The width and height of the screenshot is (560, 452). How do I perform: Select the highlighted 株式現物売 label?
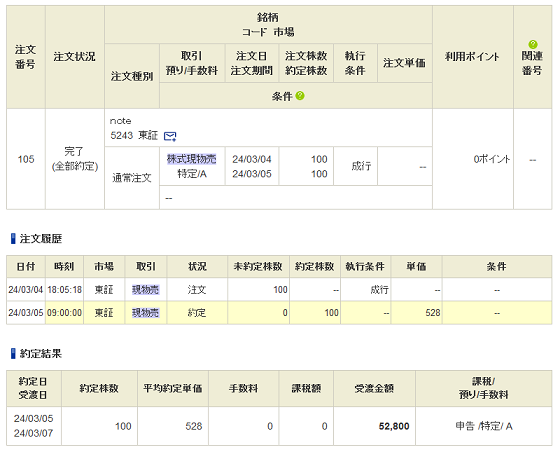[x=192, y=159]
